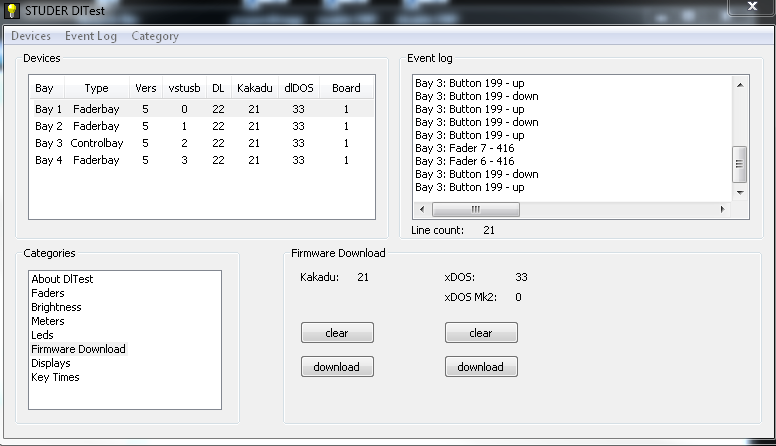Select the Leds category
This screenshot has width=776, height=446.
coord(42,335)
